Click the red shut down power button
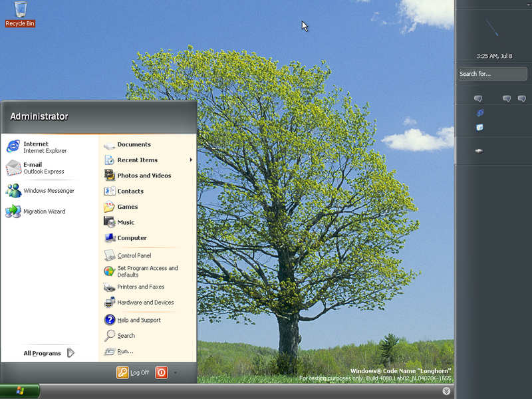This screenshot has height=399, width=532. 162,372
